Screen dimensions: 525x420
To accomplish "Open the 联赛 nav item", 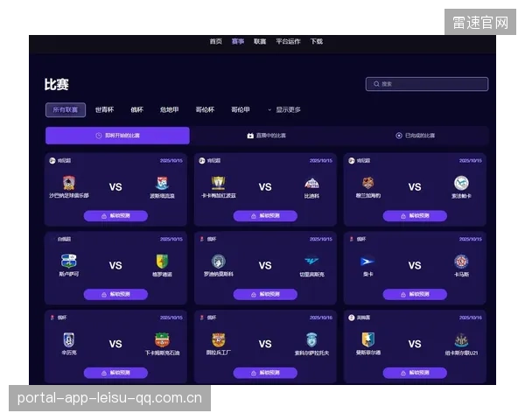I will [x=260, y=41].
